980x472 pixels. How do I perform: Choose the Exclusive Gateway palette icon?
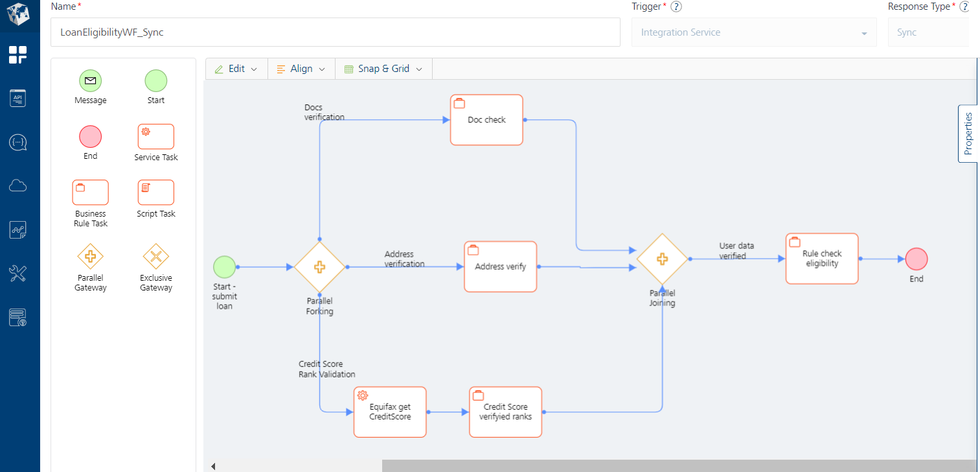pyautogui.click(x=156, y=257)
